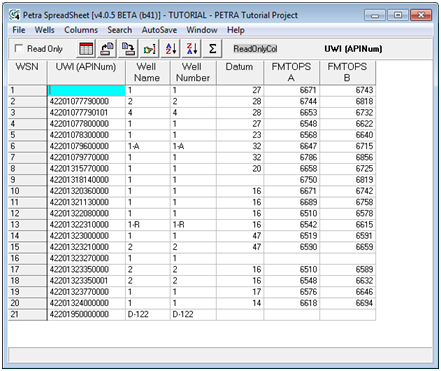Screen dimensions: 441x371
Task: Click FMTOPS A cell 6744
Action: [x=292, y=102]
